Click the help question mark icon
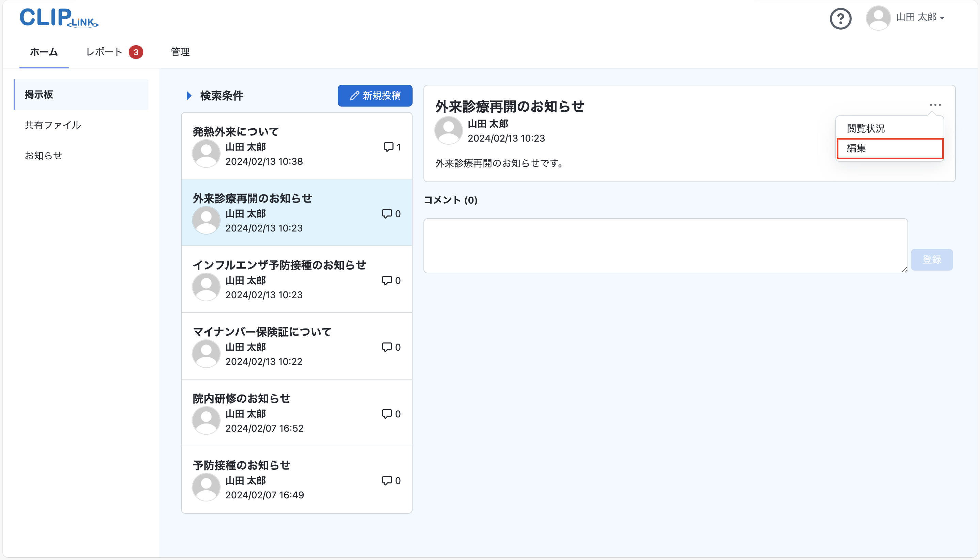 (x=840, y=18)
